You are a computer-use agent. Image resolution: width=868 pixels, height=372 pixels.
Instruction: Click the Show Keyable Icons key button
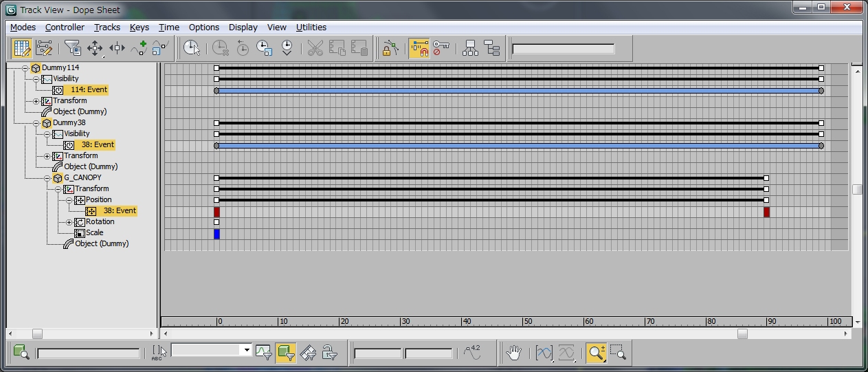coord(441,48)
